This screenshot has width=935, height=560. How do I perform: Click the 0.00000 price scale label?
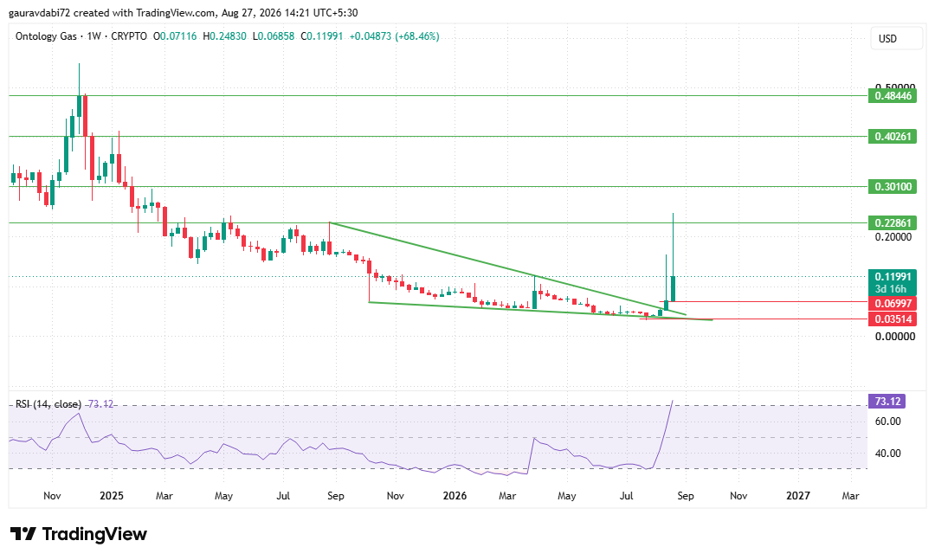coord(895,337)
